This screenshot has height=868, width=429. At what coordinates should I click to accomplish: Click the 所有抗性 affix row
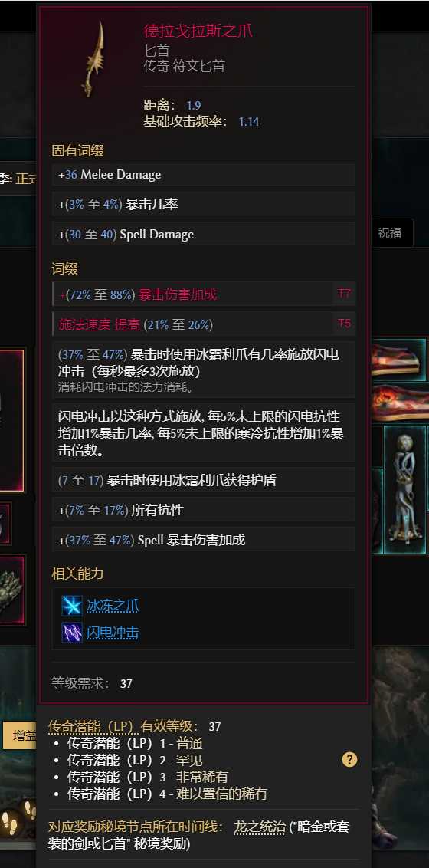(x=204, y=510)
